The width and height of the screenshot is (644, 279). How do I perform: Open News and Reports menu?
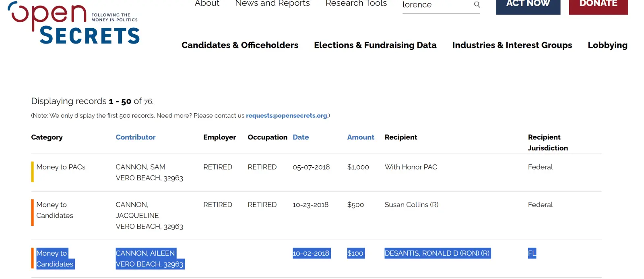click(272, 4)
